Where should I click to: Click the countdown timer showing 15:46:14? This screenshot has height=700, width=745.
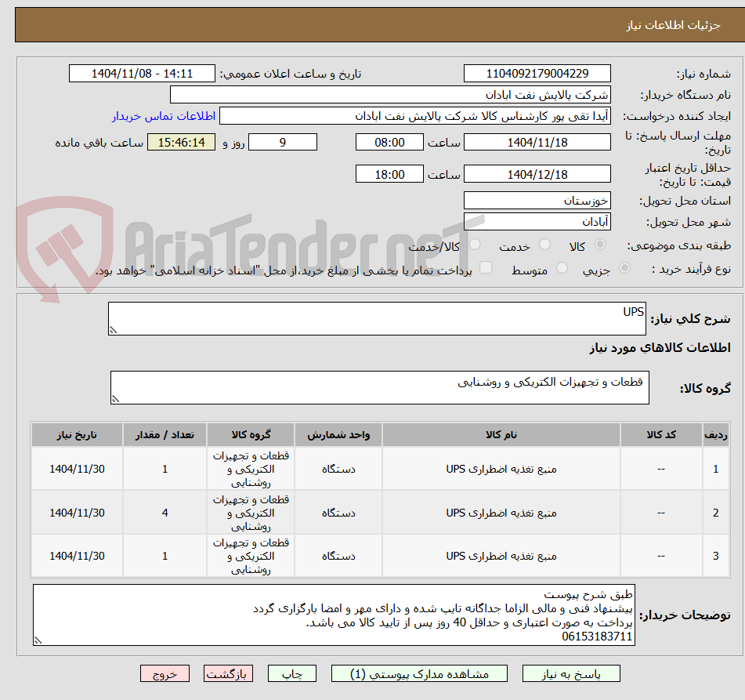181,143
